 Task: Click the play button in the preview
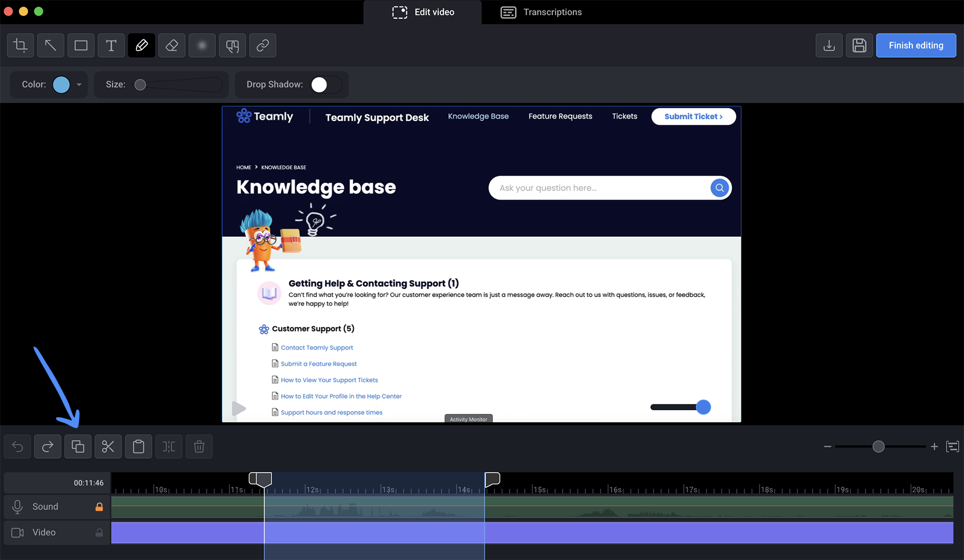click(238, 408)
